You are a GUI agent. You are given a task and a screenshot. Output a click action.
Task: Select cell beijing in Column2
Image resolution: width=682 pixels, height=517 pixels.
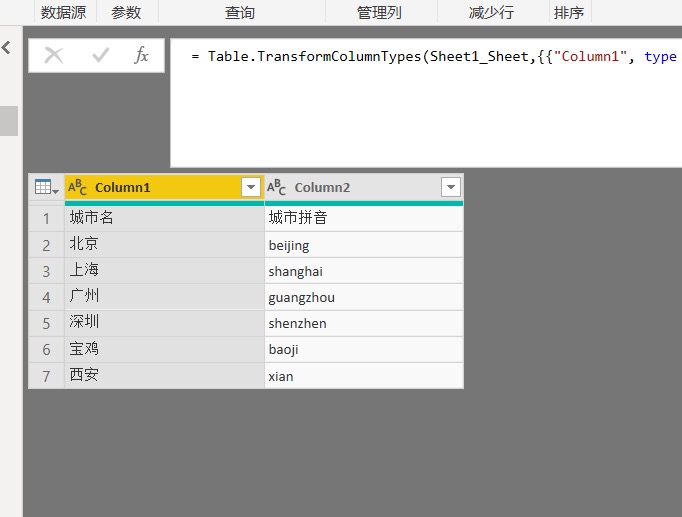(364, 245)
